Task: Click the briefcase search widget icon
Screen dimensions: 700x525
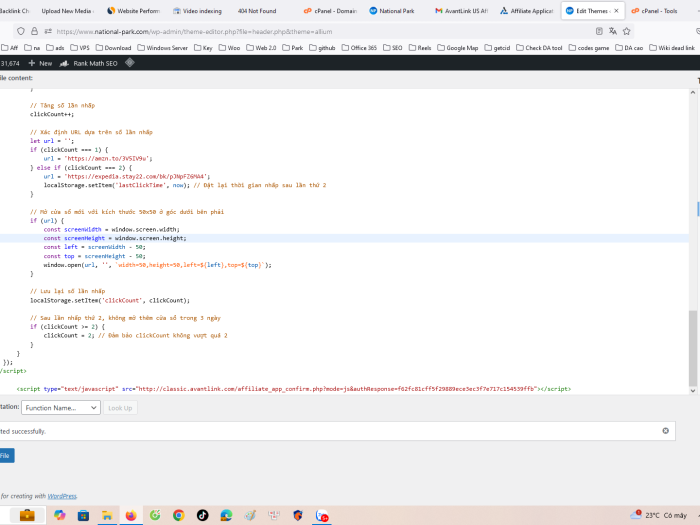Action: tap(27, 515)
